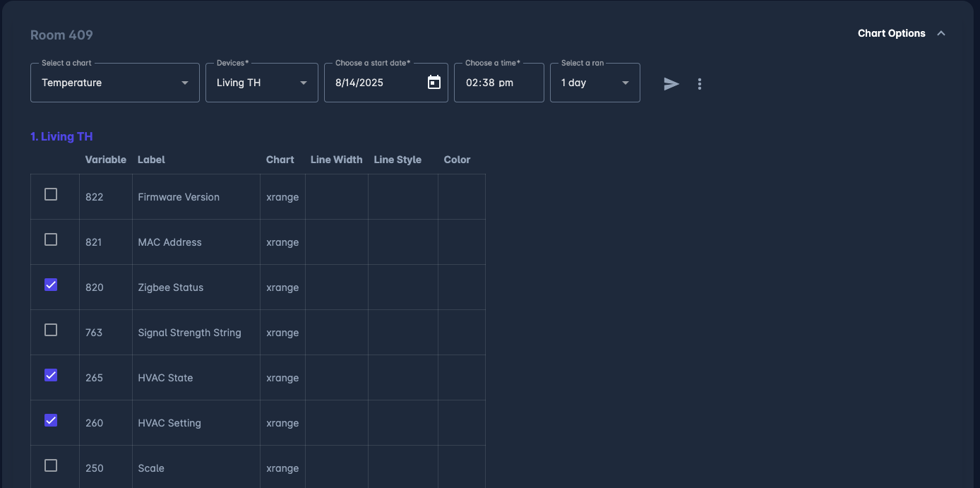
Task: Open the Select a chart dropdown
Action: (x=114, y=83)
